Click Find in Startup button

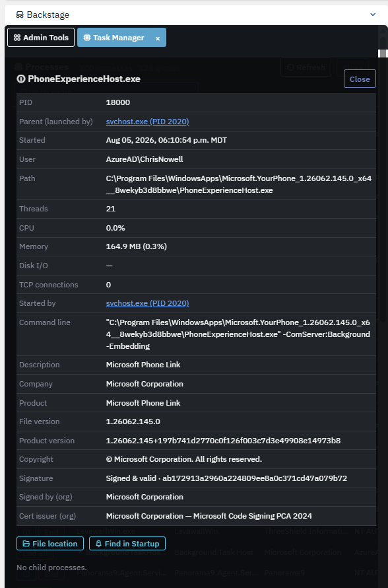[127, 543]
